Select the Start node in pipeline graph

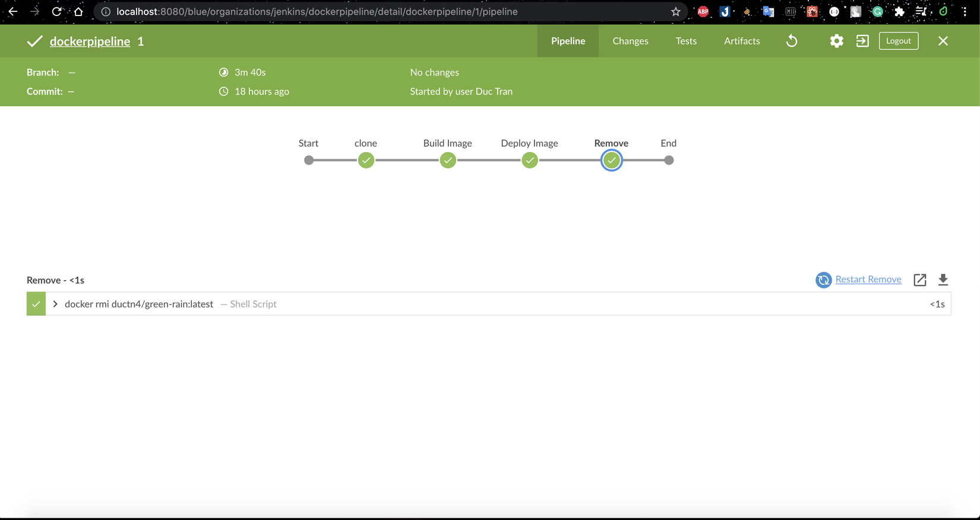pos(308,160)
